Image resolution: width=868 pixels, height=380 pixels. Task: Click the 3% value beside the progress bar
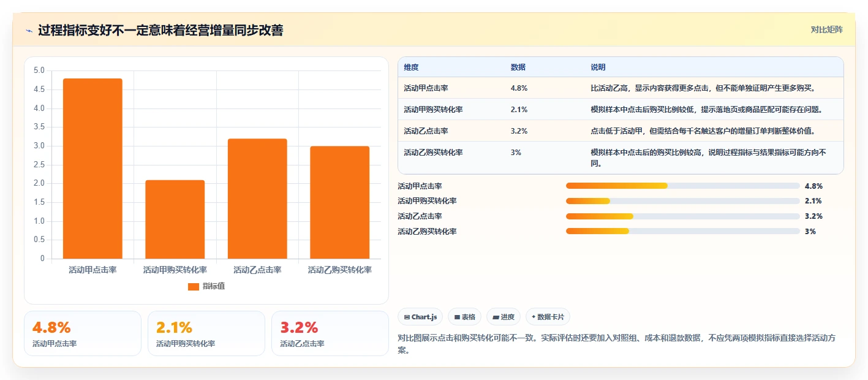[x=810, y=231]
